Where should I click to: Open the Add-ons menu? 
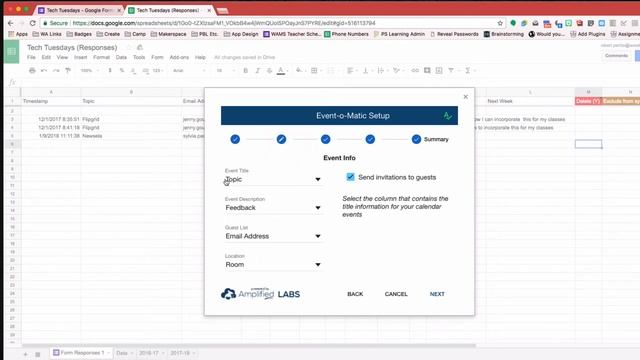click(x=179, y=57)
